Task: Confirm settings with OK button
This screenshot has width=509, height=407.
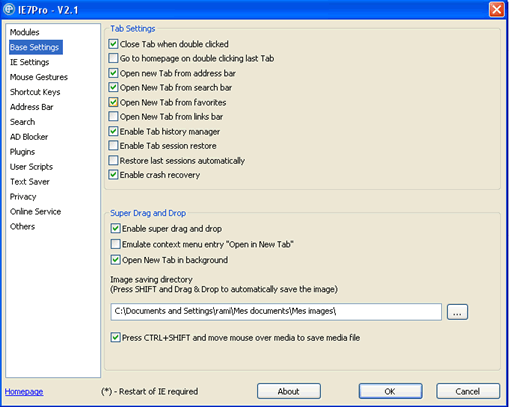Action: click(x=390, y=391)
